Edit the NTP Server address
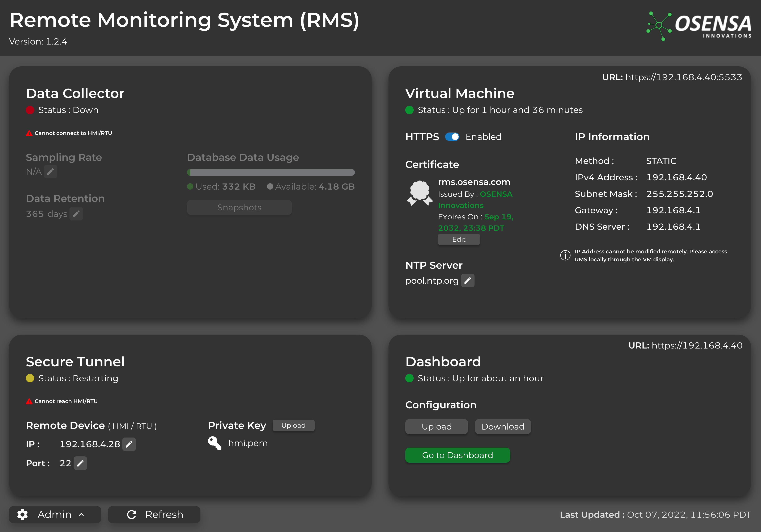The height and width of the screenshot is (532, 761). [x=468, y=280]
